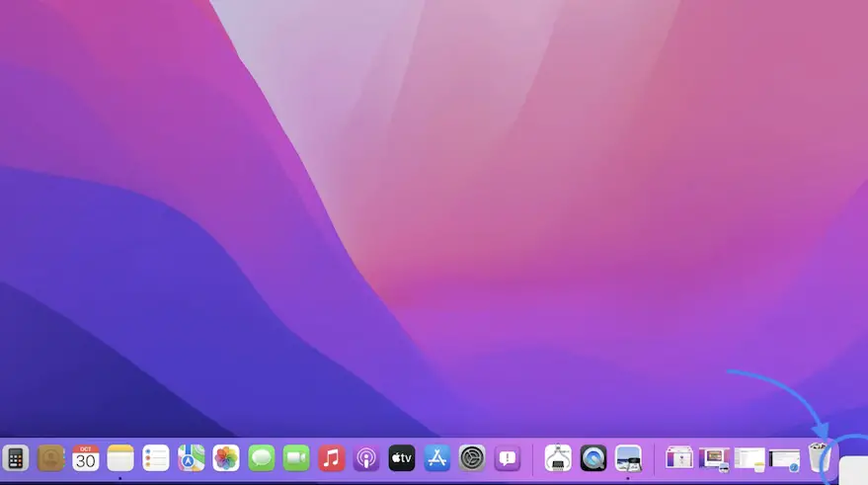Screen dimensions: 868x485
Task: Launch Feedback Assistant from the Dock
Action: (508, 458)
